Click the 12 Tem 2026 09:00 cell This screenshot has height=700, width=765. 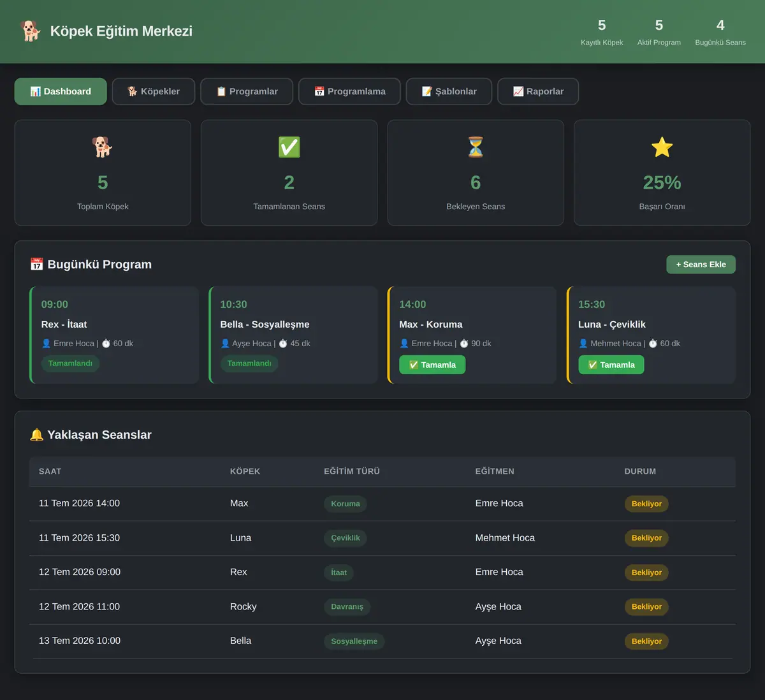(x=80, y=572)
